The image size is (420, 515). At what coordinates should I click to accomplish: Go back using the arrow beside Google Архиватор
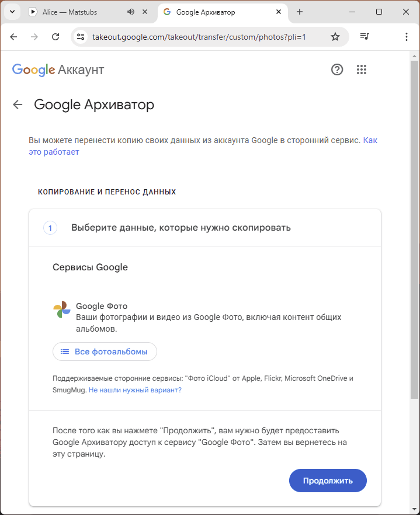point(18,105)
